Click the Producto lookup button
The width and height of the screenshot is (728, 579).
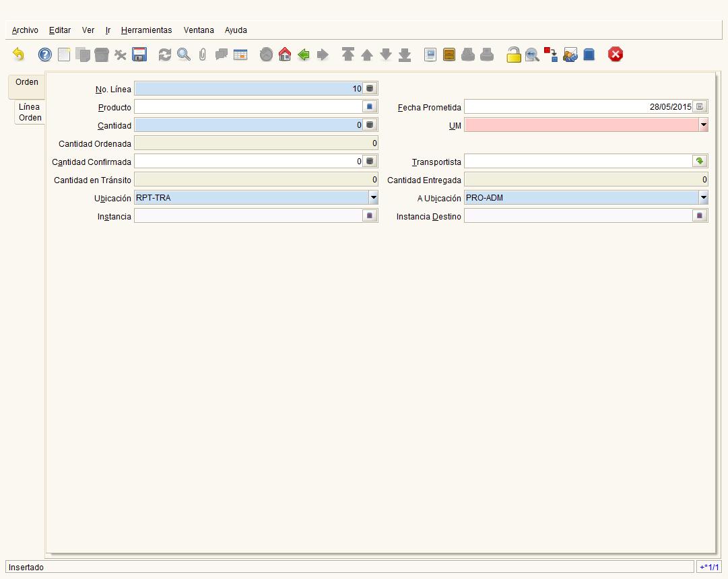(x=370, y=107)
